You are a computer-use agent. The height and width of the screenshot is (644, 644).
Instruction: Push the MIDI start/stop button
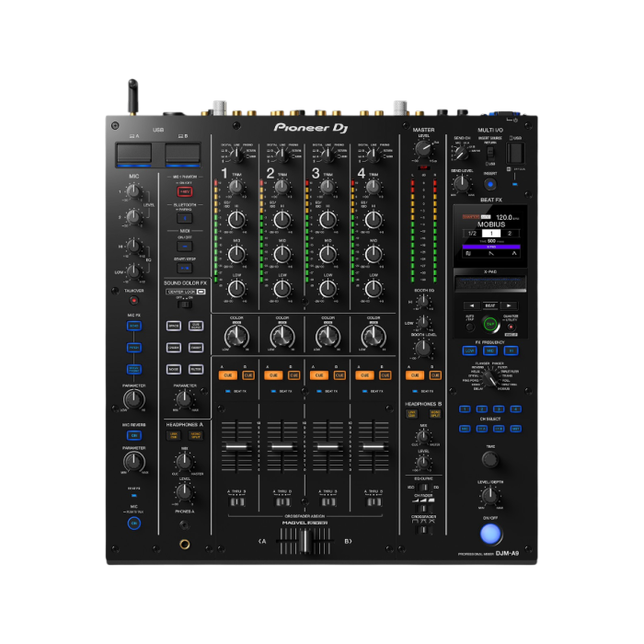185,268
